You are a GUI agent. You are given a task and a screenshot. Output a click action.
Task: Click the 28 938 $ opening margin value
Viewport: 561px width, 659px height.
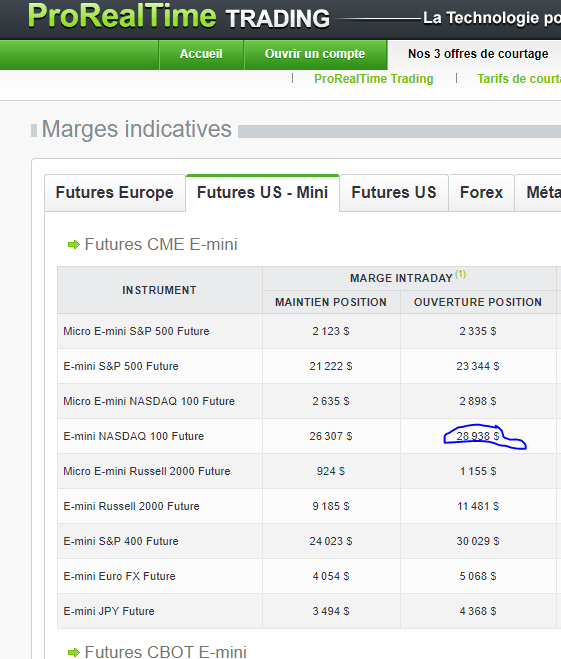(x=478, y=436)
